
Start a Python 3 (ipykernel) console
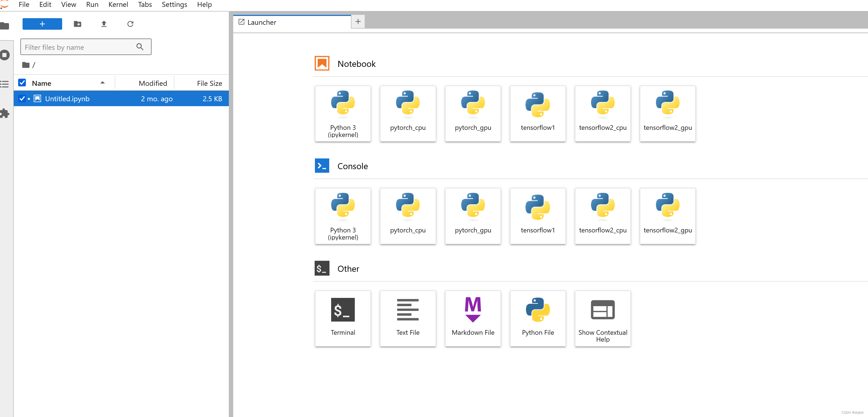pos(343,216)
